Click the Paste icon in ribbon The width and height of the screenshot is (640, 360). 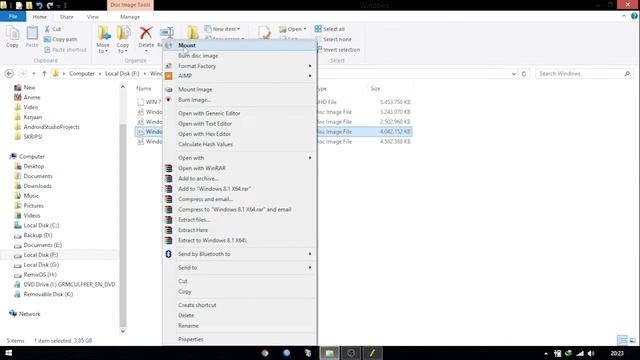(x=32, y=33)
